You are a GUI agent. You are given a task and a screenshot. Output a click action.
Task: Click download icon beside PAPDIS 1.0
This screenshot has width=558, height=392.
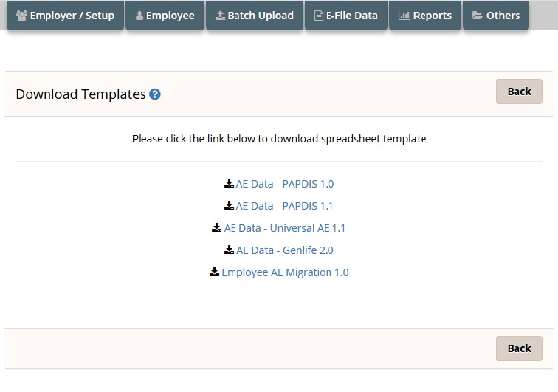tap(229, 183)
